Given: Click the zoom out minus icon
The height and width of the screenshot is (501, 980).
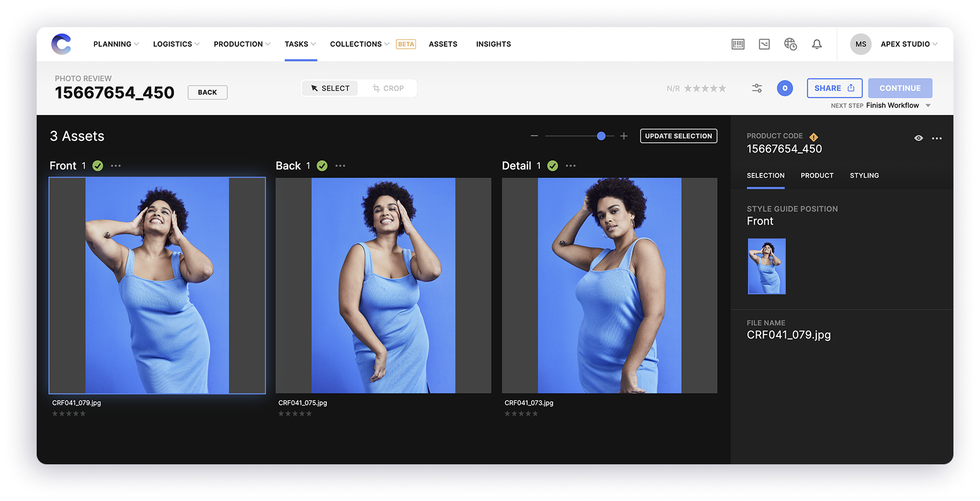Looking at the screenshot, I should tap(534, 136).
